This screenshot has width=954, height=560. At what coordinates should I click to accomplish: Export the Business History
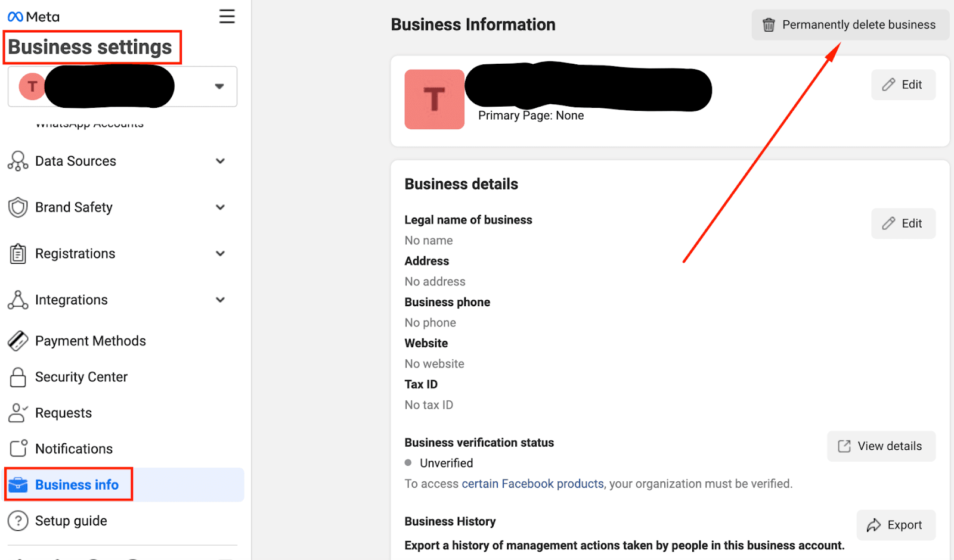[x=896, y=525]
